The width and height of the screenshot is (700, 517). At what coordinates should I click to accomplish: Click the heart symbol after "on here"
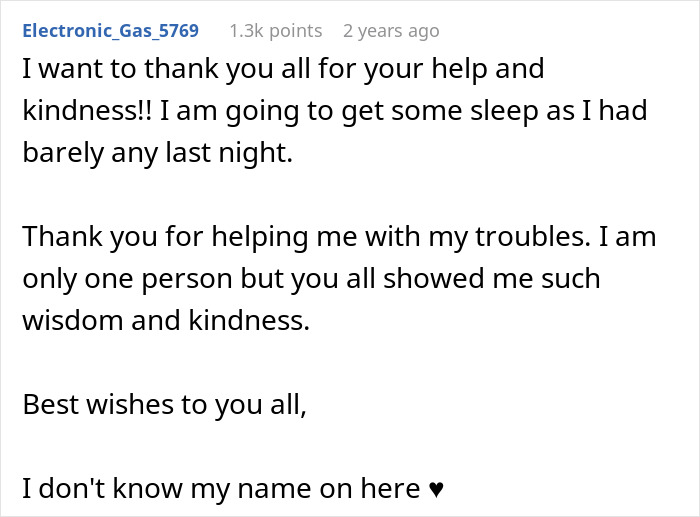point(435,489)
